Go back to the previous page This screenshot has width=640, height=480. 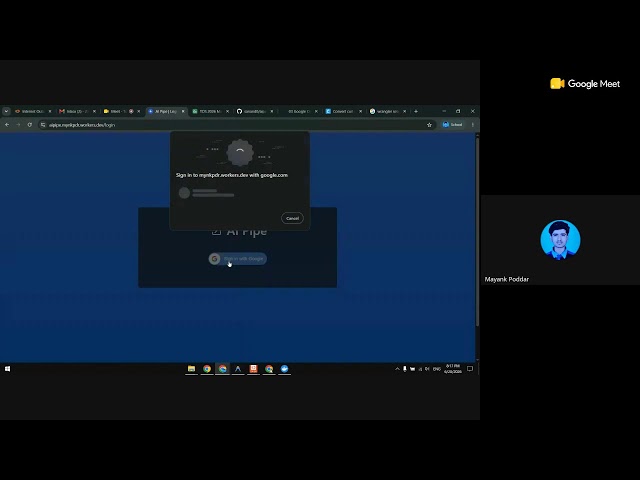click(x=7, y=124)
